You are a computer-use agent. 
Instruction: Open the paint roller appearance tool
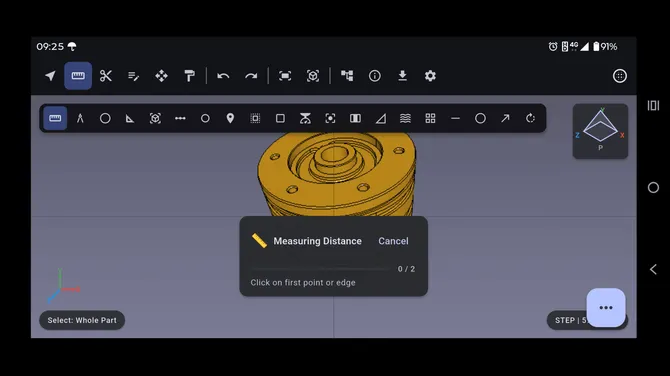[189, 76]
